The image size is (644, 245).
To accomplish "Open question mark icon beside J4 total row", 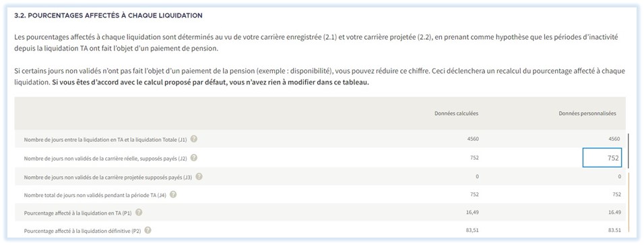I will (173, 194).
